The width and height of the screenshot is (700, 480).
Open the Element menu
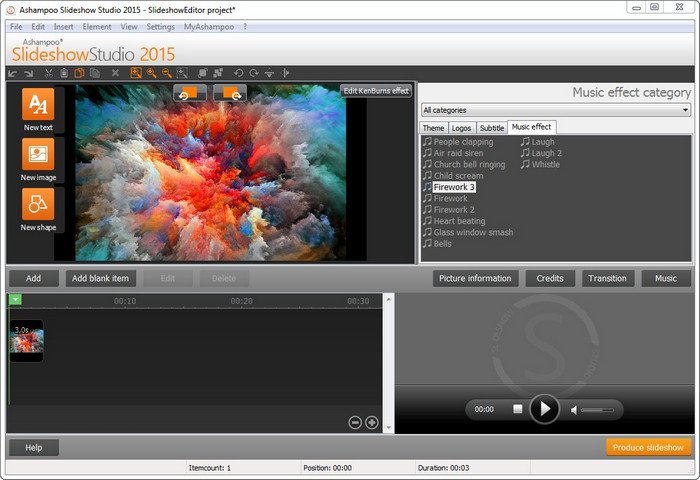[x=97, y=27]
